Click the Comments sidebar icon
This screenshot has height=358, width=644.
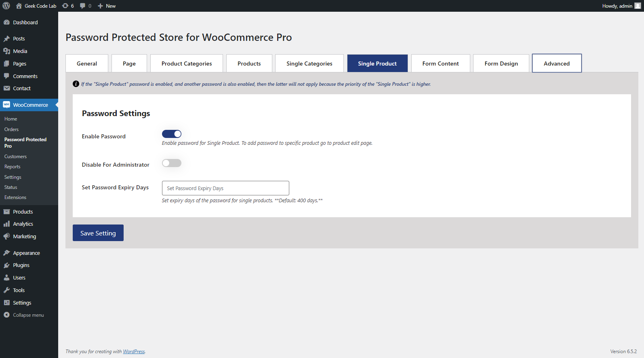tap(6, 76)
